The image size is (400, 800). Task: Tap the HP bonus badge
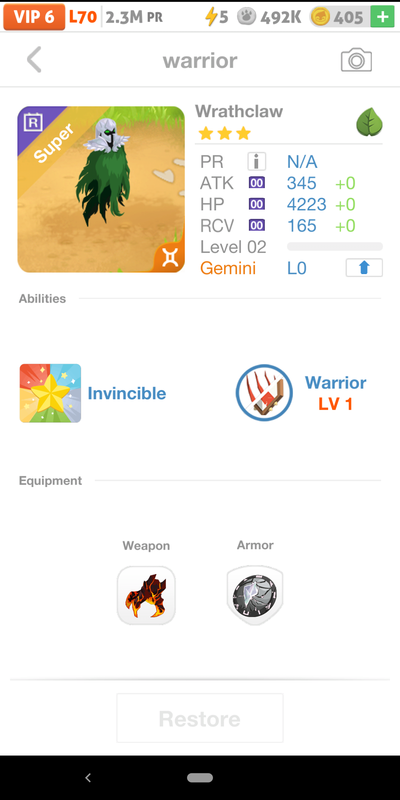click(x=257, y=204)
